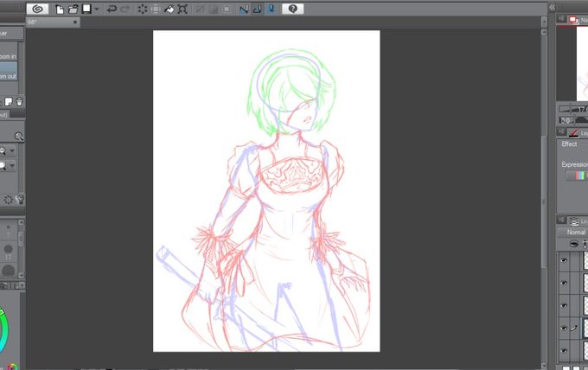Click the Clear Outside Selection icon
The image size is (588, 370).
(156, 9)
